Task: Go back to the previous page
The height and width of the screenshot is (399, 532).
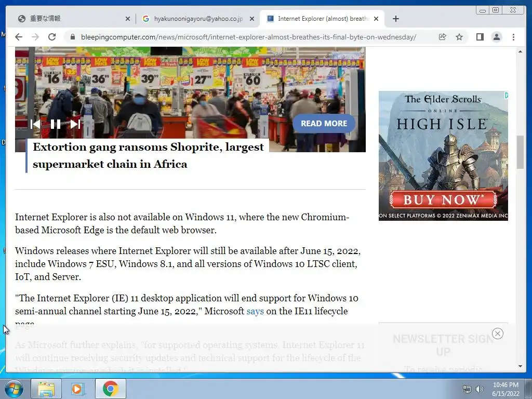Action: (19, 37)
